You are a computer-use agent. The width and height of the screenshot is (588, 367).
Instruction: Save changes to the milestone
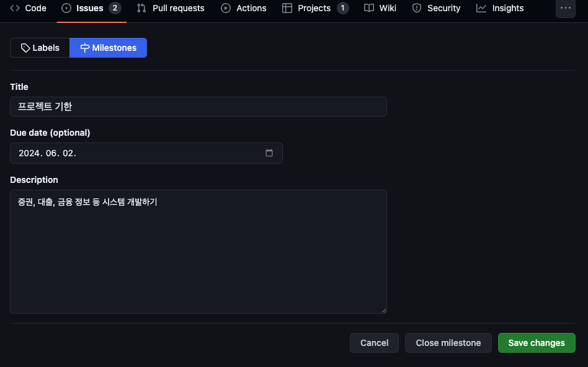coord(537,343)
